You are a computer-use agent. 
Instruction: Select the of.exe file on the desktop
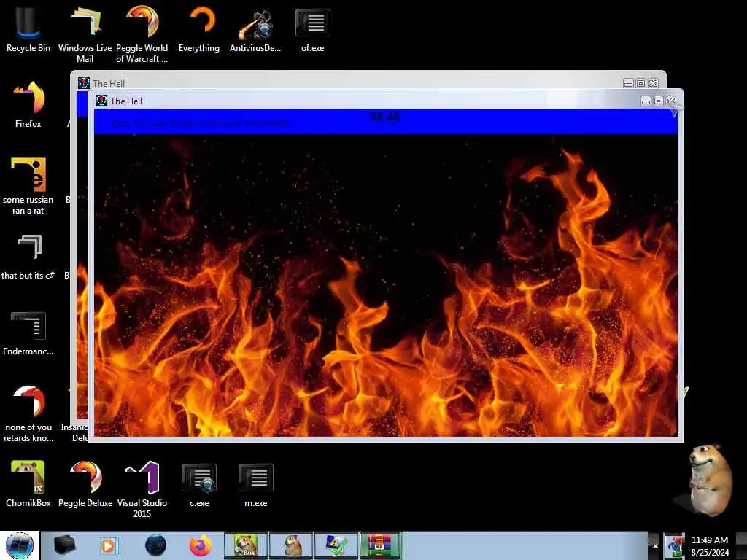(312, 28)
